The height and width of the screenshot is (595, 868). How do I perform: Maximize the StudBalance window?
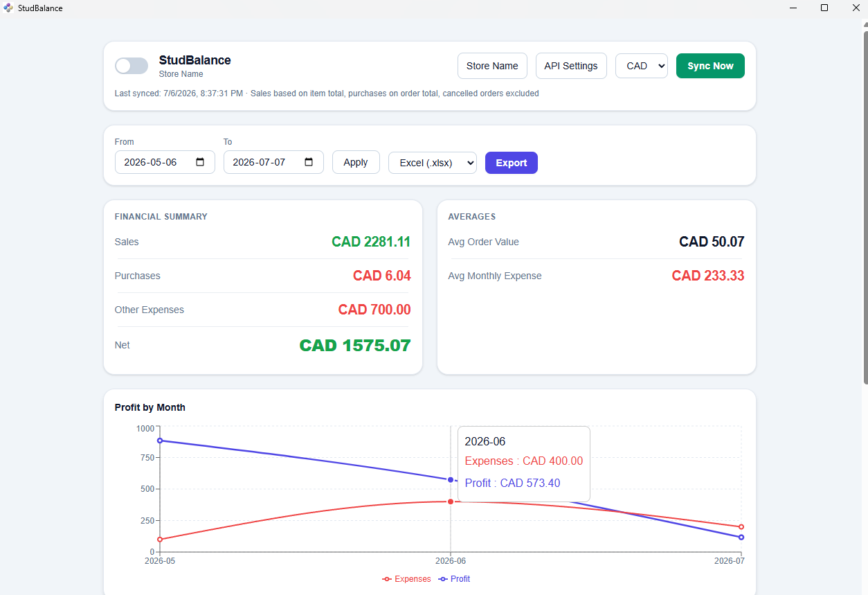(x=824, y=8)
